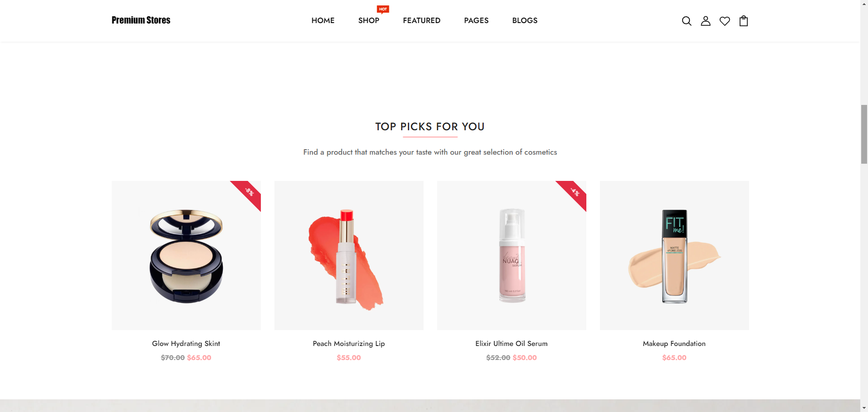This screenshot has width=868, height=412.
Task: Click the HOT badge above Shop
Action: click(x=383, y=9)
